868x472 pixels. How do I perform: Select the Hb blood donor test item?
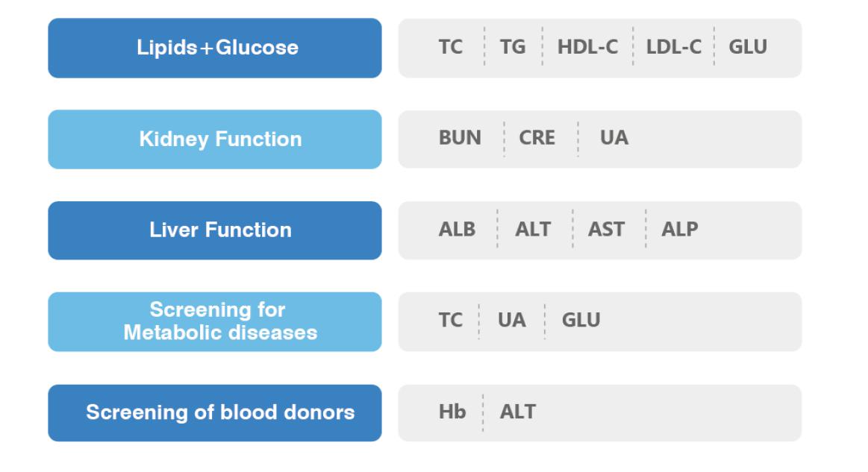tap(452, 412)
